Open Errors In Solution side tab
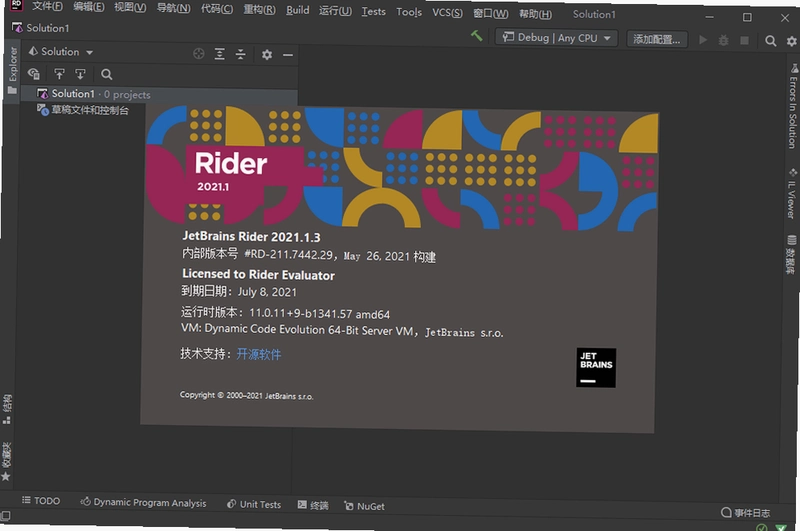This screenshot has height=531, width=800. click(x=793, y=106)
